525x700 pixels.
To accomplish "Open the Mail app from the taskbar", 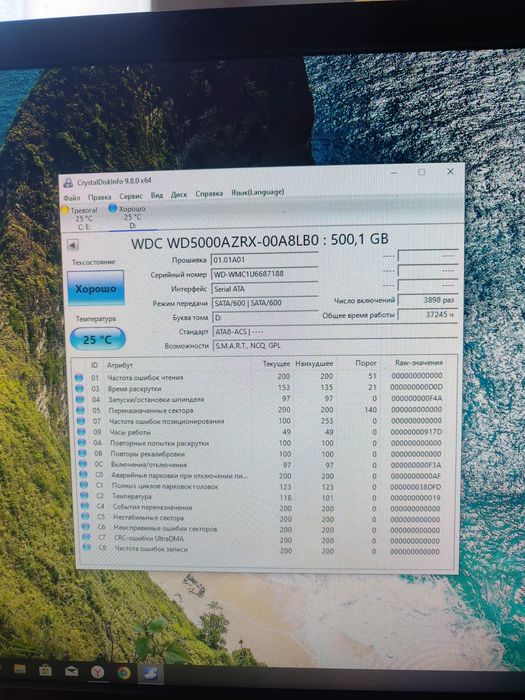I will 71,671.
